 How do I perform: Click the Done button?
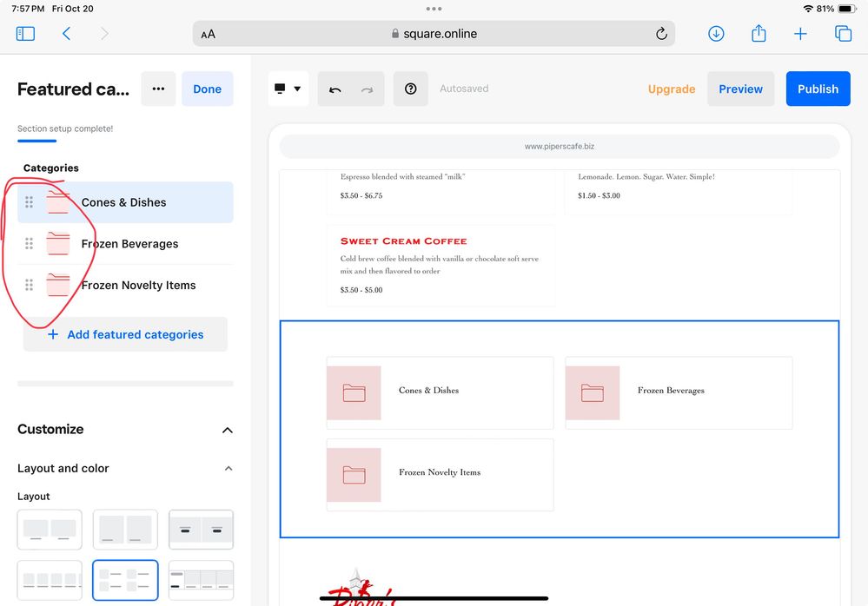point(207,89)
